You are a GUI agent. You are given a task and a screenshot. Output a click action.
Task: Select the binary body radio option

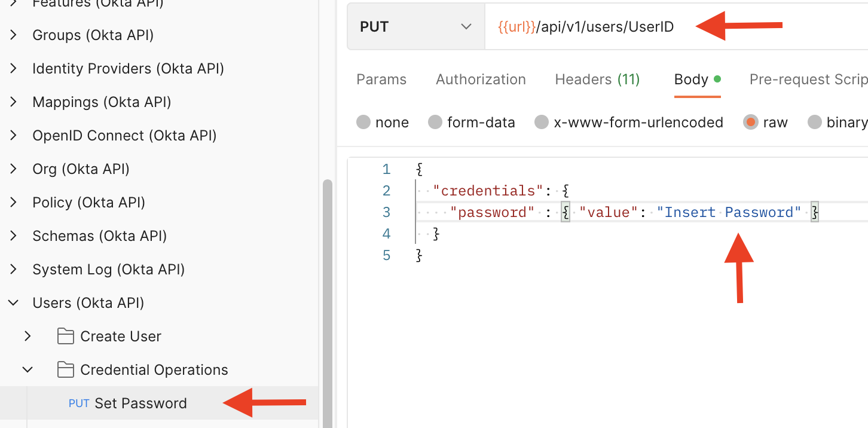click(815, 123)
